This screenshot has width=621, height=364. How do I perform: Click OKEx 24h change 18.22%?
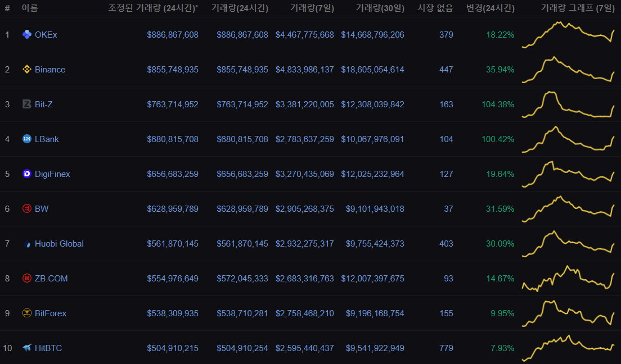(500, 35)
